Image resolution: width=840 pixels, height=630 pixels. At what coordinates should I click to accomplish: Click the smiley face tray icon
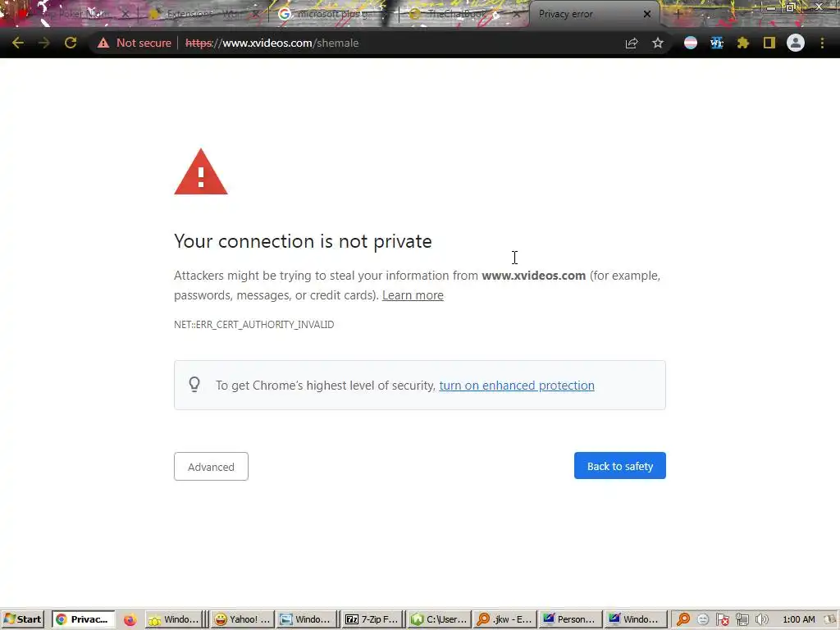coord(703,620)
